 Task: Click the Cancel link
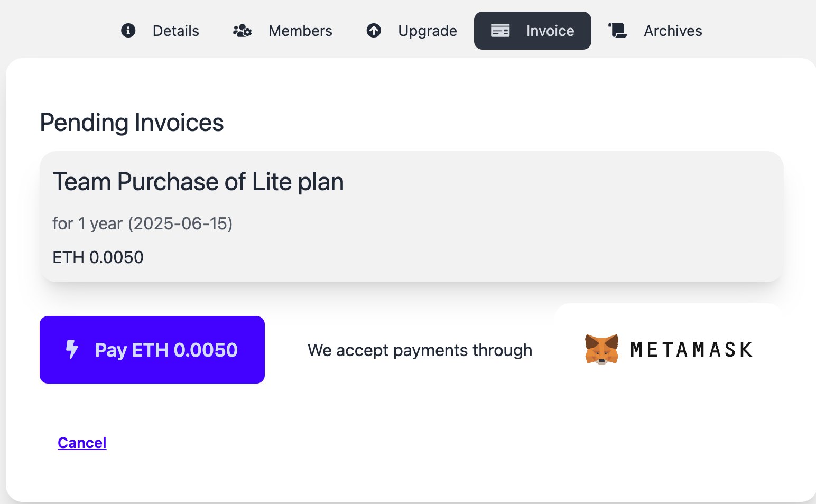(82, 443)
